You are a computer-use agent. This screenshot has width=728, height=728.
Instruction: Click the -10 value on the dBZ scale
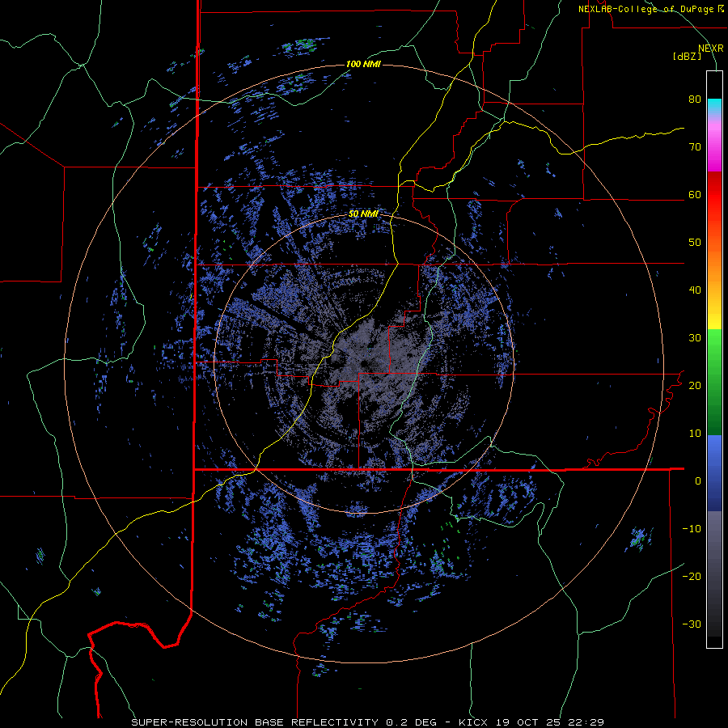692,529
